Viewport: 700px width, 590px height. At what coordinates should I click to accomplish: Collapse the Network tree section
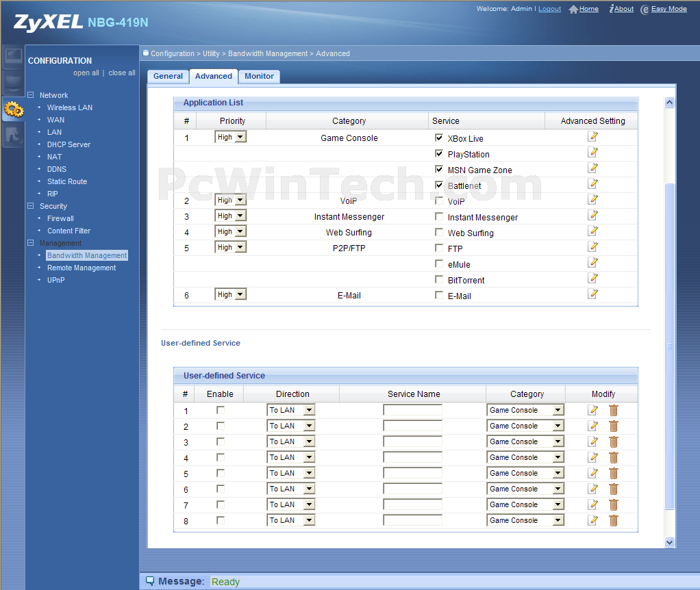point(30,94)
